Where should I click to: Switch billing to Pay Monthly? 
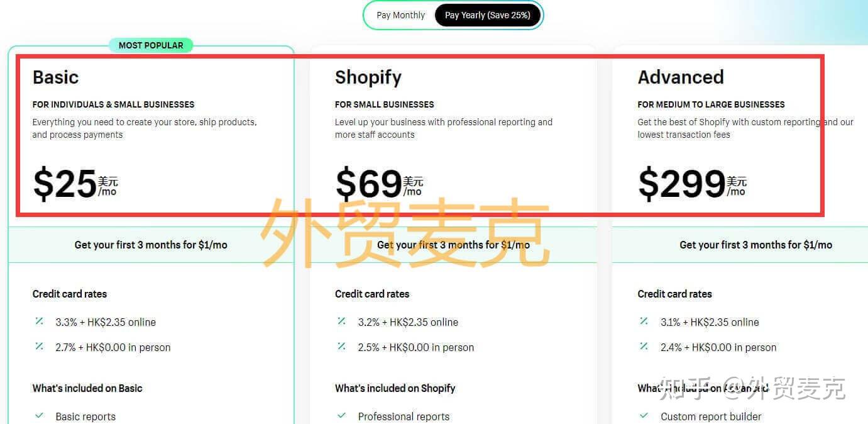click(401, 14)
